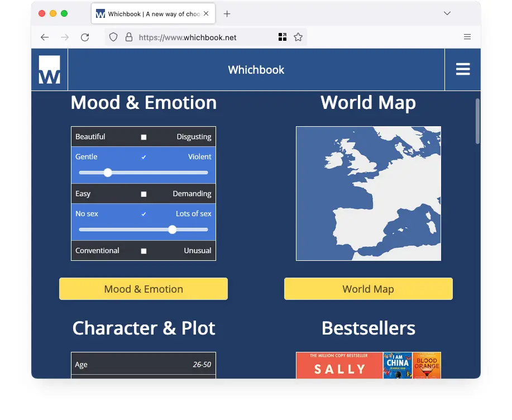
Task: Uncheck the No sex–Lots of sex checkbox
Action: point(143,214)
